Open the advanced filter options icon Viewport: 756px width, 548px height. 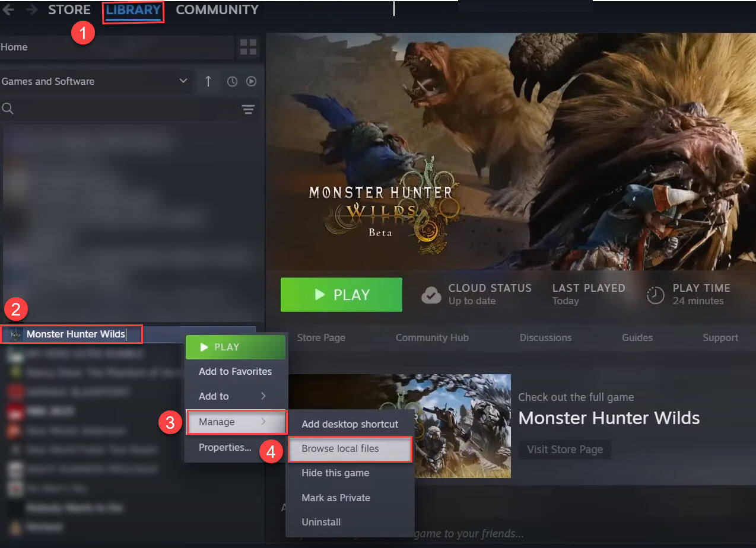tap(248, 109)
